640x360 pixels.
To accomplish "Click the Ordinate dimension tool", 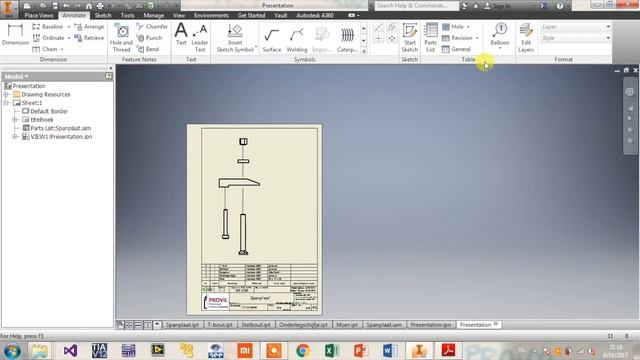I will point(48,38).
